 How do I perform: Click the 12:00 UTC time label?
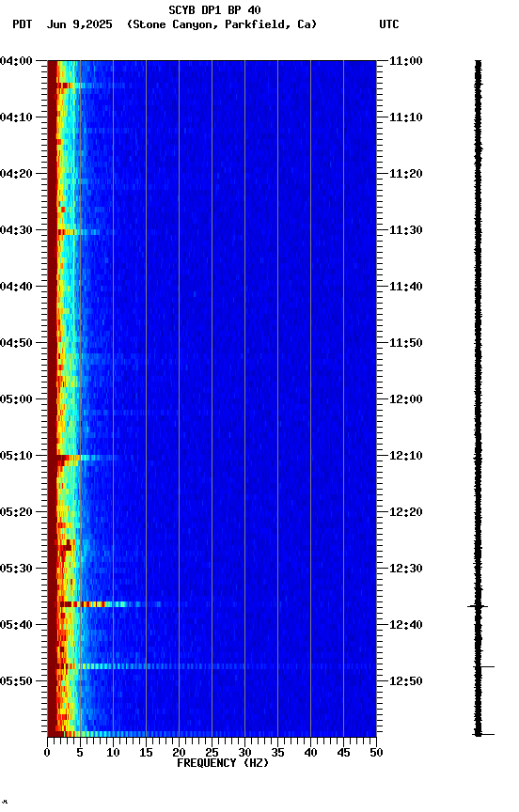[x=406, y=399]
